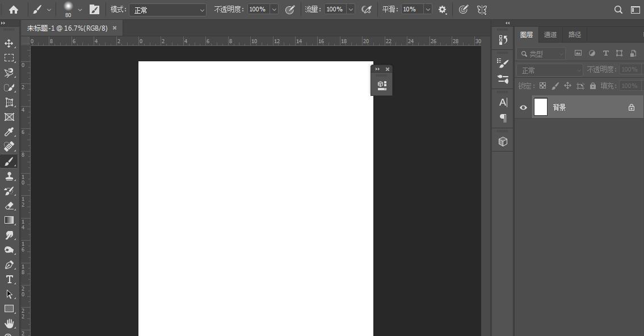Select the Horizontal Type tool
This screenshot has width=644, height=336.
9,279
